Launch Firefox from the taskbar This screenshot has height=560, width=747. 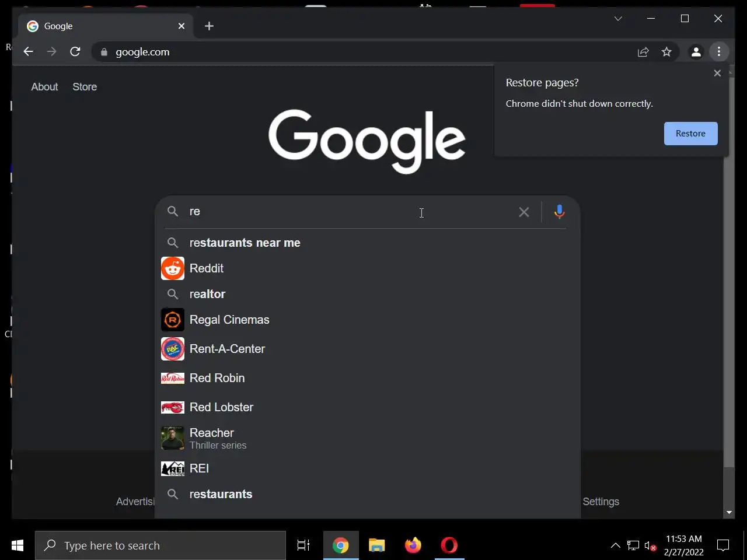(x=413, y=545)
